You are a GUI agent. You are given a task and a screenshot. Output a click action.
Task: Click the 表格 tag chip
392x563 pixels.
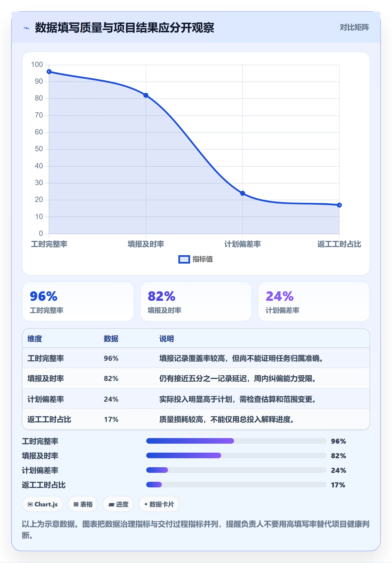coord(83,504)
